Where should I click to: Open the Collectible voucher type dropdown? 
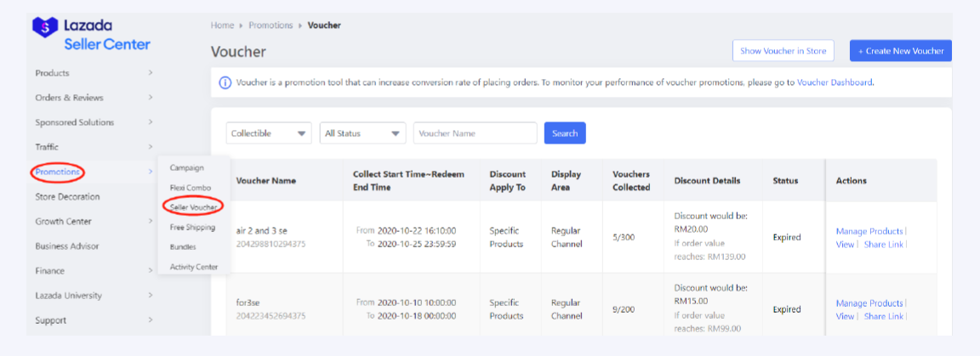269,133
